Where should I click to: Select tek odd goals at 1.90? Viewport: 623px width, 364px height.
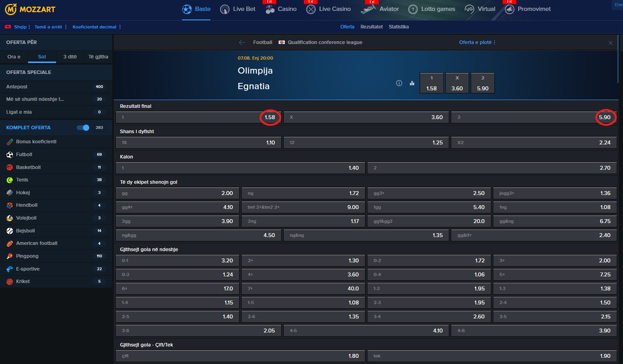click(492, 356)
